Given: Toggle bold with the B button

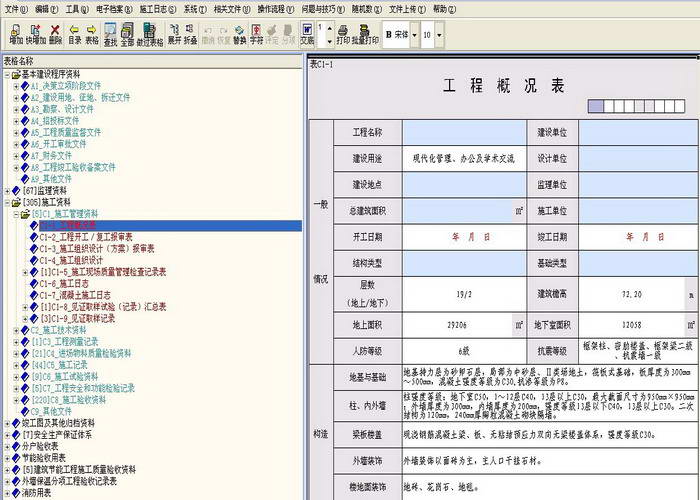Looking at the screenshot, I should coord(388,34).
